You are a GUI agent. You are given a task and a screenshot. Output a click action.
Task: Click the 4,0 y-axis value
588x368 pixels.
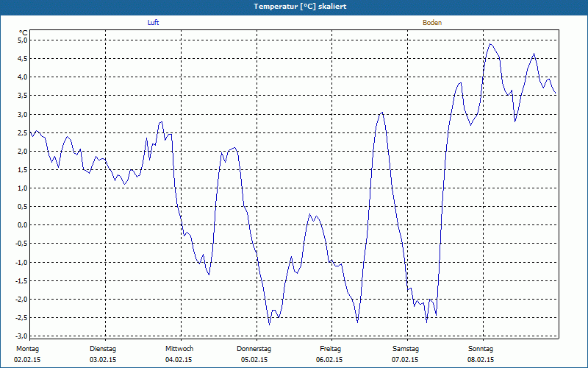23,77
